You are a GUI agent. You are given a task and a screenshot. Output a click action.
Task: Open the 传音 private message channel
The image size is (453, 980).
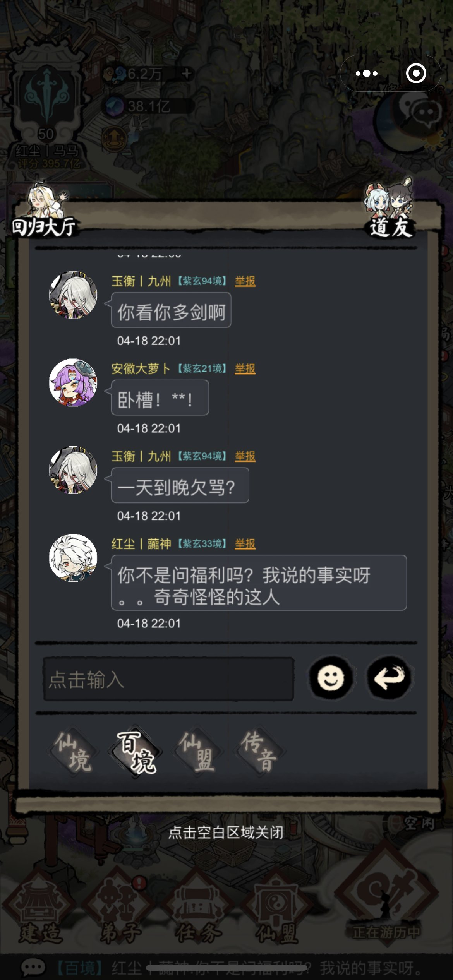(259, 751)
